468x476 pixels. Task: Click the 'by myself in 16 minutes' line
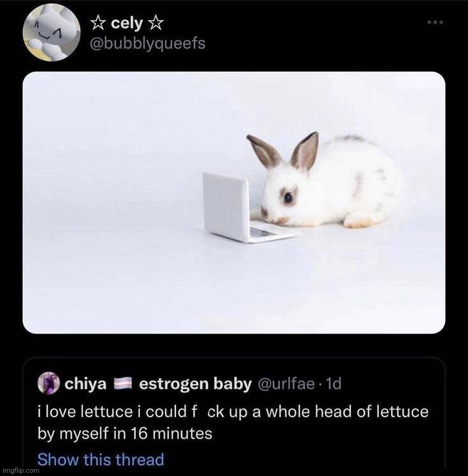pos(125,433)
